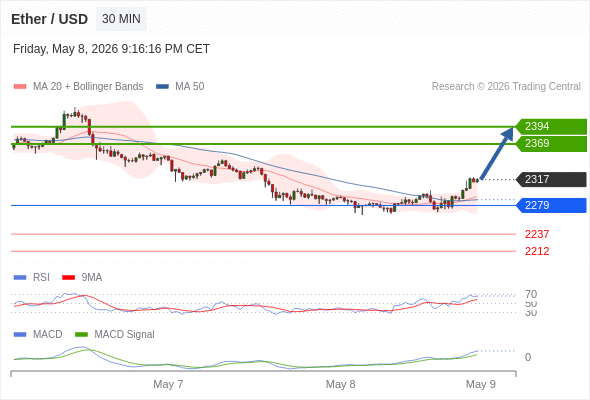Viewport: 590px width, 400px height.
Task: Click the MA 50 blue legend swatch
Action: click(162, 87)
